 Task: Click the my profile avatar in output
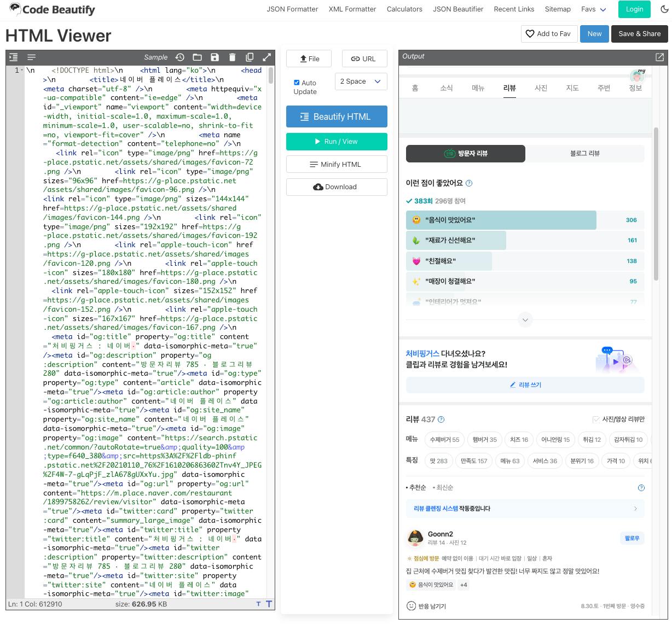pos(637,75)
